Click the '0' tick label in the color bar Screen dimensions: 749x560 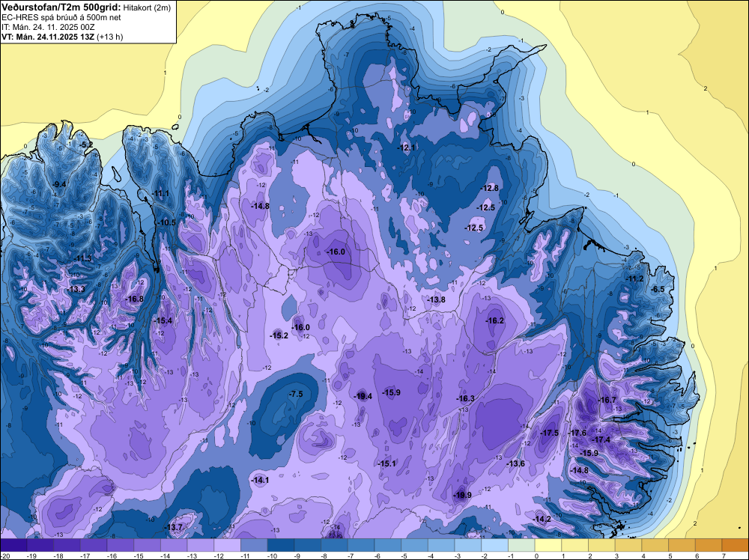click(x=537, y=556)
